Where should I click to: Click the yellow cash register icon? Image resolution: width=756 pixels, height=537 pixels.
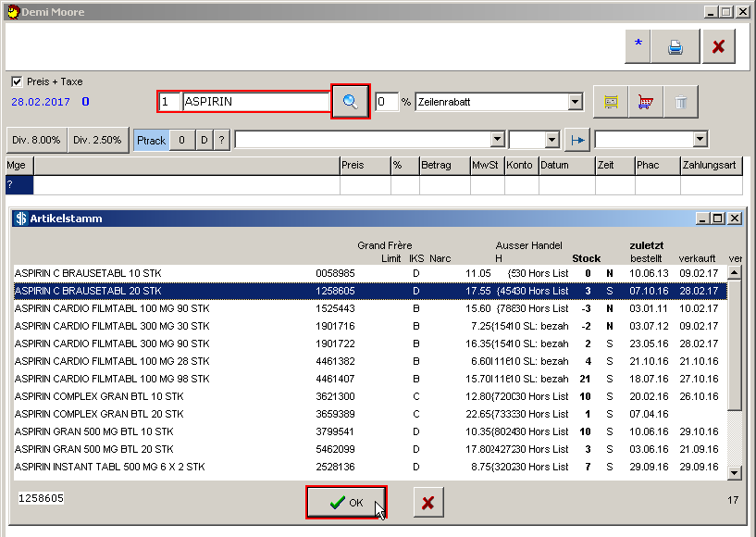[x=611, y=102]
